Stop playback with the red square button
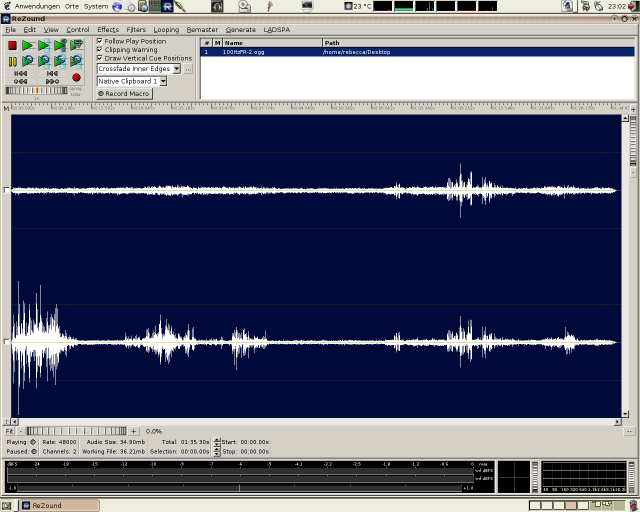This screenshot has width=640, height=512. [12, 45]
